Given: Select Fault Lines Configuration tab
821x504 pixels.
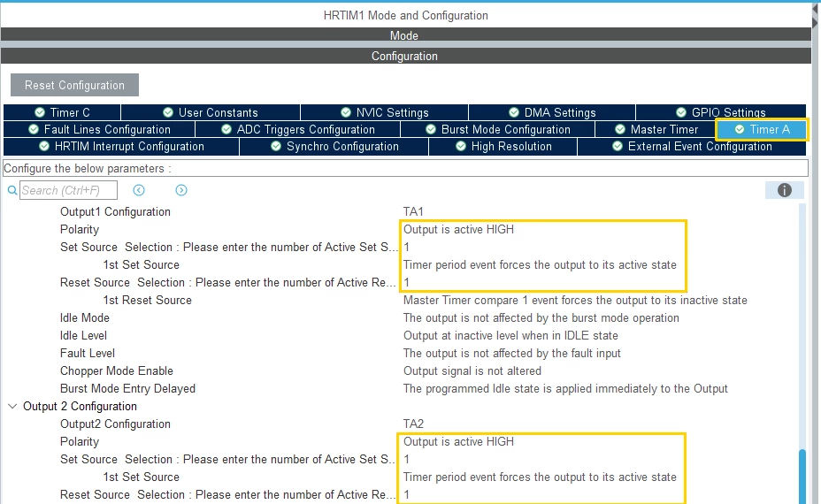Looking at the screenshot, I should pos(99,129).
